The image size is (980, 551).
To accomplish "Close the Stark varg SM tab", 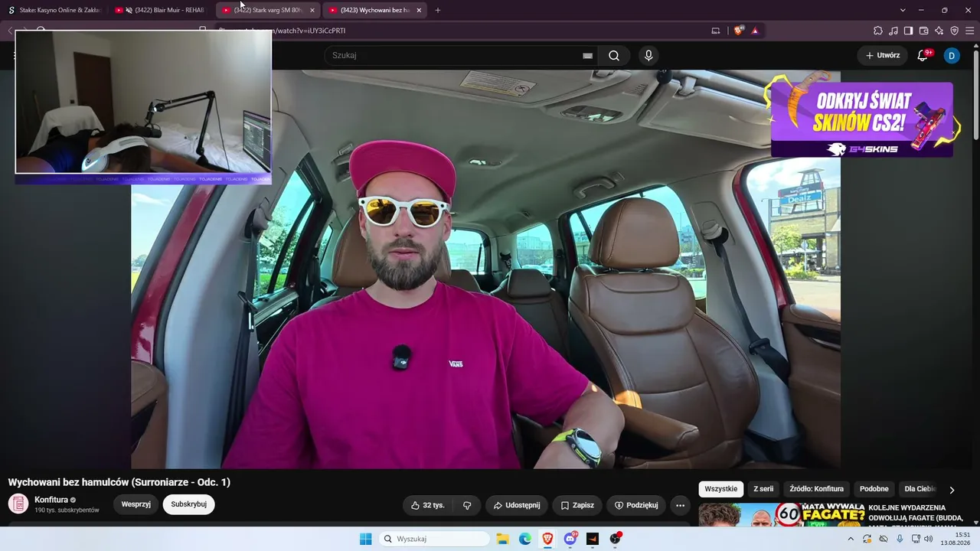I will point(312,10).
